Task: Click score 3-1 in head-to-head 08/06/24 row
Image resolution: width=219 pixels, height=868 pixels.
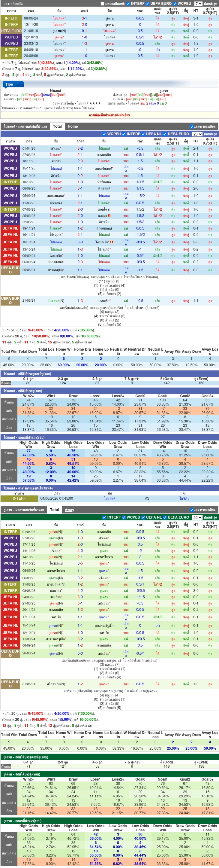Action: tap(84, 18)
